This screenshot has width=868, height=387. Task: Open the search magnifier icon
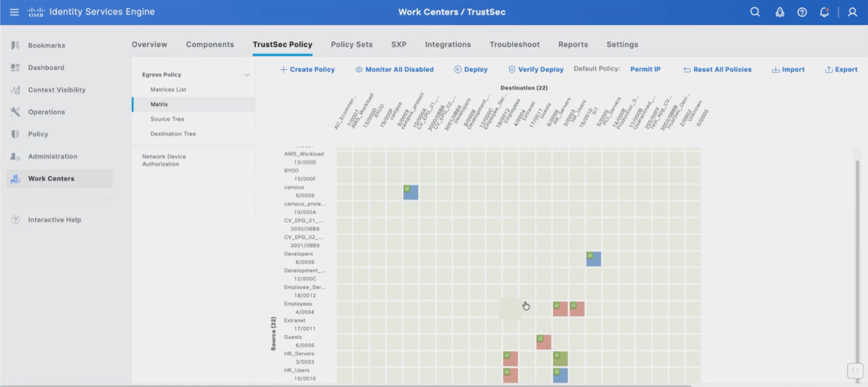click(755, 12)
